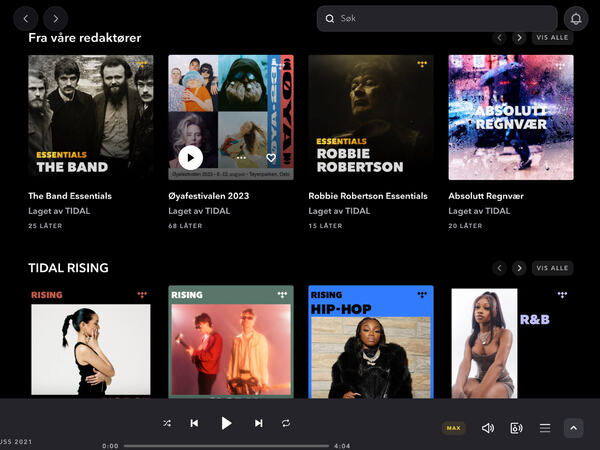Toggle the MAX audio quality badge
The image size is (600, 450).
click(x=454, y=428)
